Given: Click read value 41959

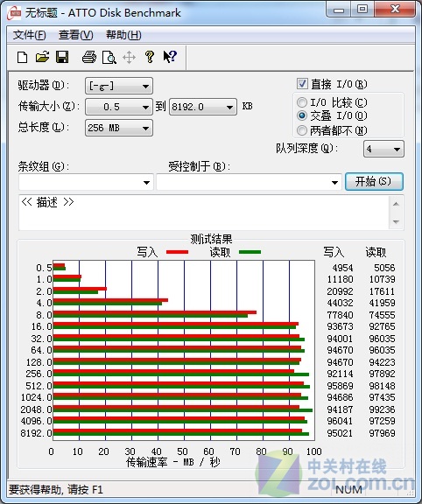Looking at the screenshot, I should (x=382, y=303).
